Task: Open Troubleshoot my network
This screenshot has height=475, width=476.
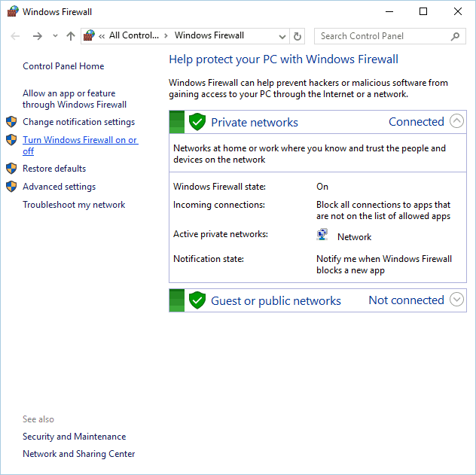Action: [74, 205]
